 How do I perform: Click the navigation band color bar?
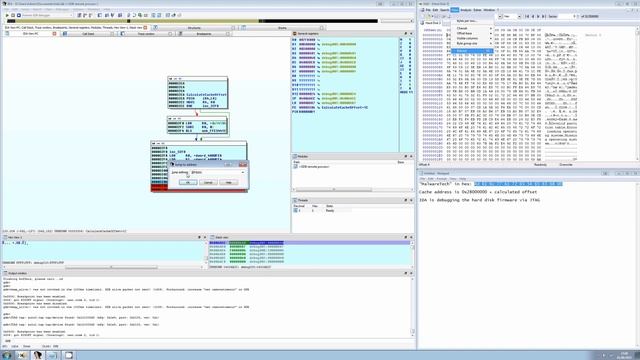tap(192, 21)
